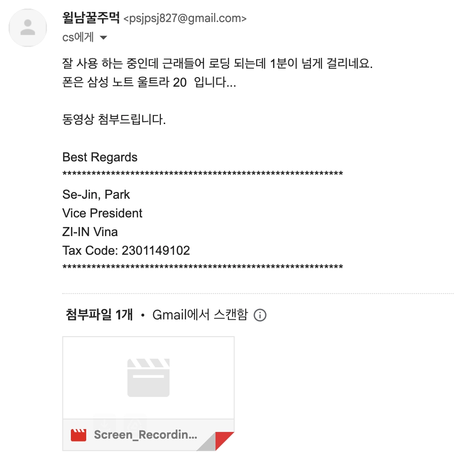Image resolution: width=454 pixels, height=476 pixels.
Task: Click sender name 윌남꿀주먹
Action: pyautogui.click(x=91, y=18)
